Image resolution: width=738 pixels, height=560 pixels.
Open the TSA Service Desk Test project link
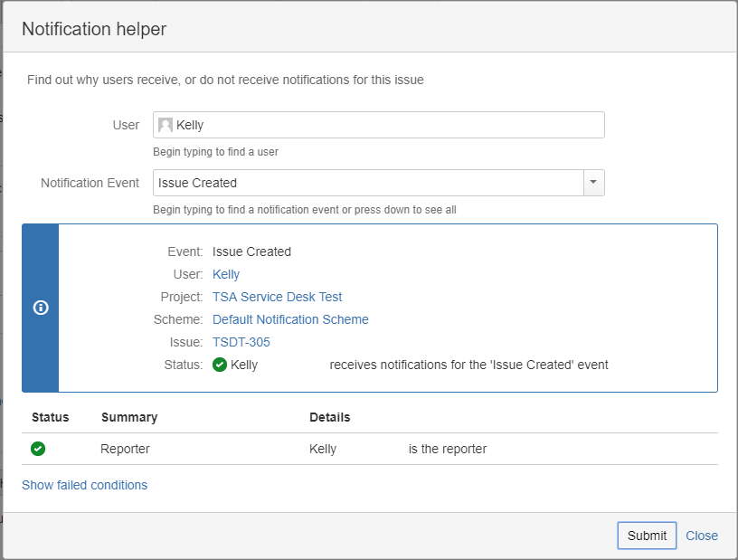(x=277, y=297)
